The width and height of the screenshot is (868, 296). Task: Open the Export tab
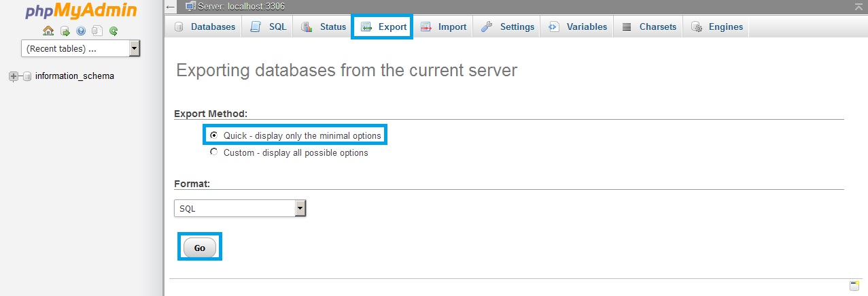(x=383, y=27)
